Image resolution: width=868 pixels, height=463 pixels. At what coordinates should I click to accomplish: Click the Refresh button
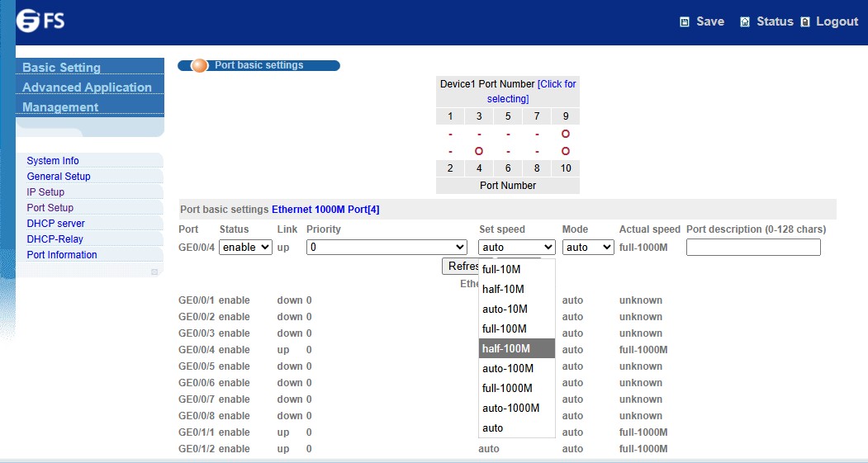point(461,266)
